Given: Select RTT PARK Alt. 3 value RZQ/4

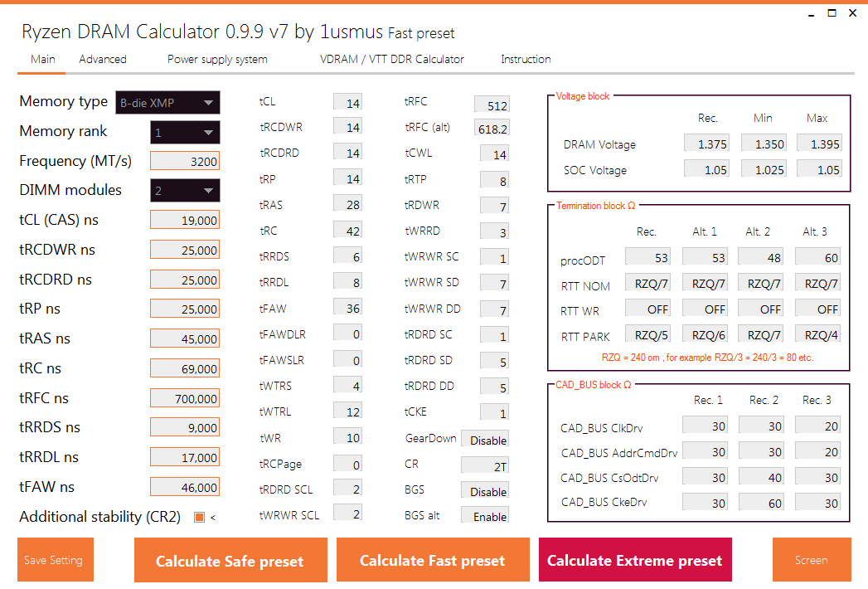Looking at the screenshot, I should 817,334.
